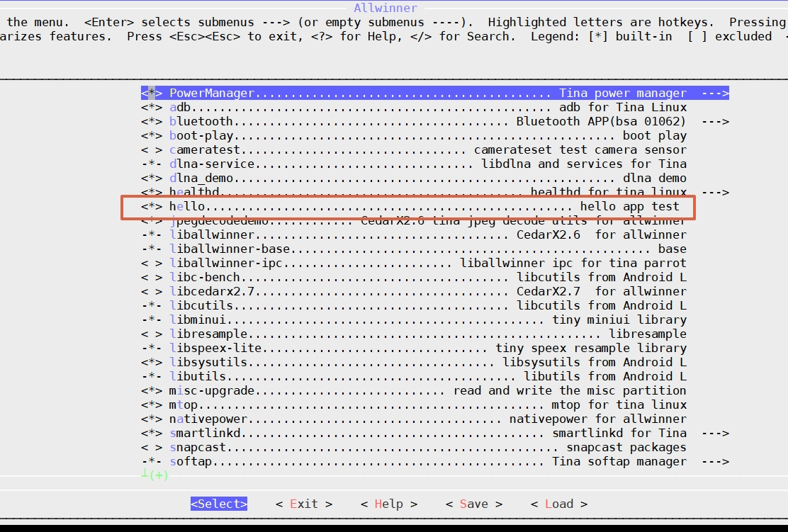This screenshot has width=788, height=532.
Task: Toggle the libsysutils selection marker
Action: click(151, 362)
